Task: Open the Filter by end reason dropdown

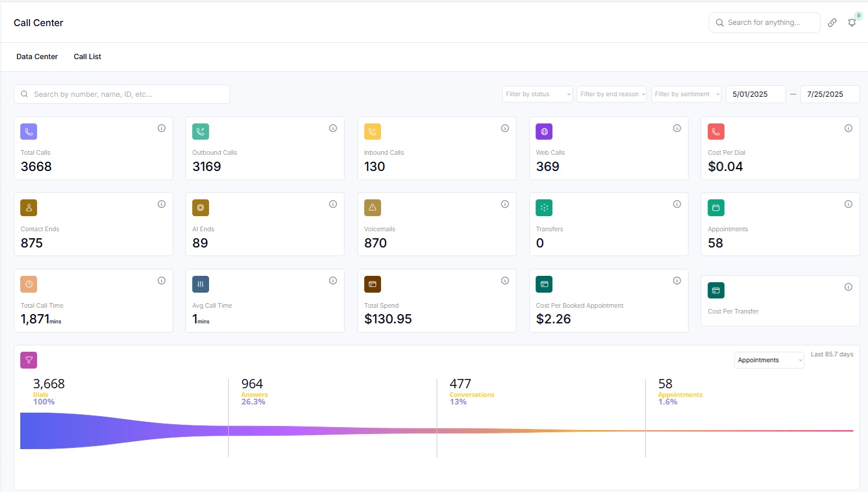Action: [612, 94]
